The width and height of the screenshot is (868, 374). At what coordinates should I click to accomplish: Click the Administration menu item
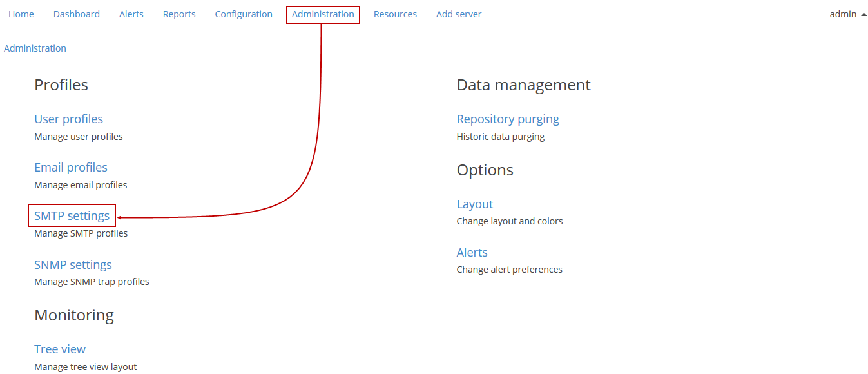point(323,14)
